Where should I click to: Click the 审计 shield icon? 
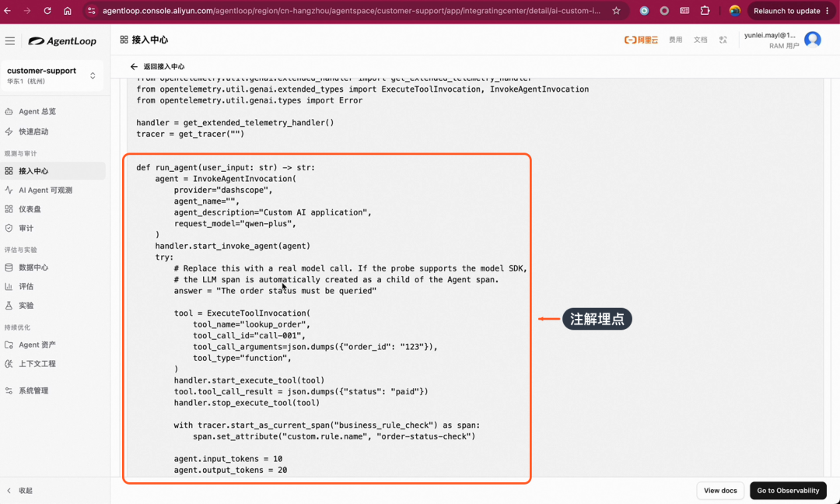(9, 228)
